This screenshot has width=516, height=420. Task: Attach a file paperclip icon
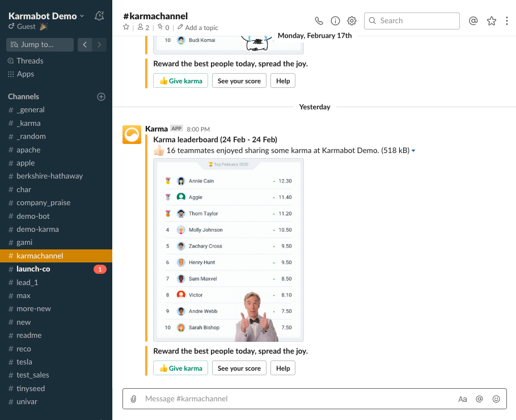coord(133,398)
